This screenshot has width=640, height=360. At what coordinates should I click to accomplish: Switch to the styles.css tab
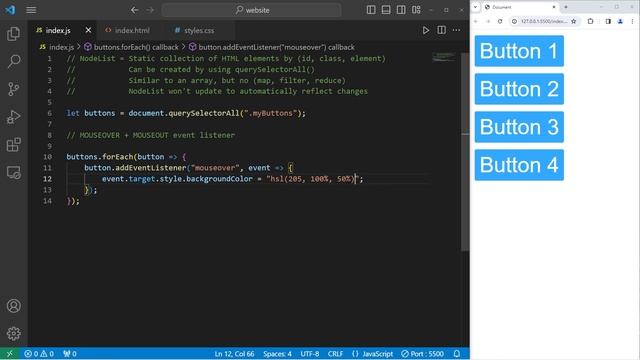[199, 31]
